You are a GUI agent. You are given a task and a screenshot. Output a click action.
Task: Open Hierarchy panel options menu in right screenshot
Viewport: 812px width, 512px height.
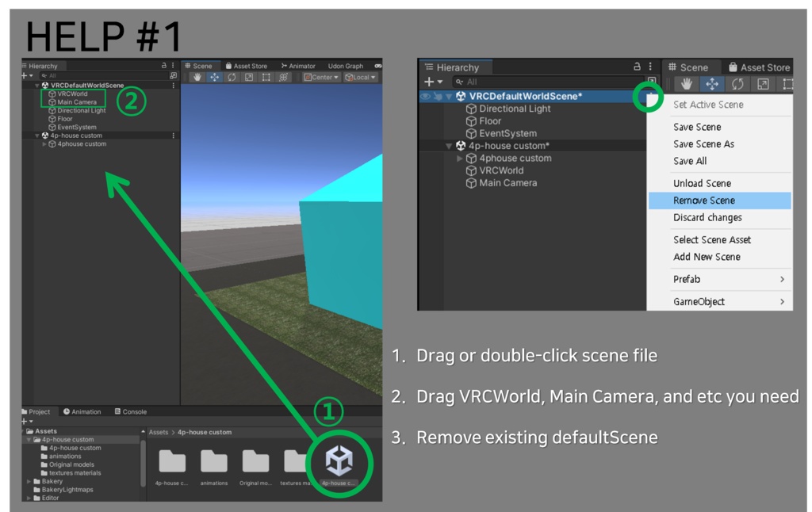650,67
